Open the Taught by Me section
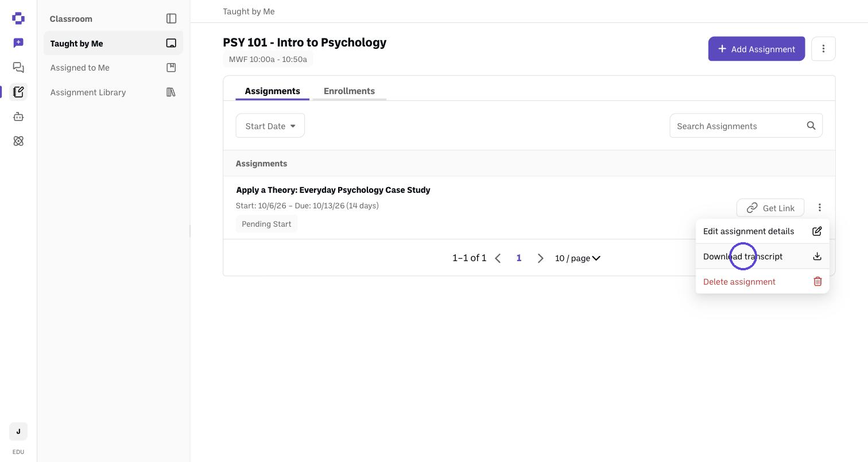The width and height of the screenshot is (868, 462). point(113,44)
